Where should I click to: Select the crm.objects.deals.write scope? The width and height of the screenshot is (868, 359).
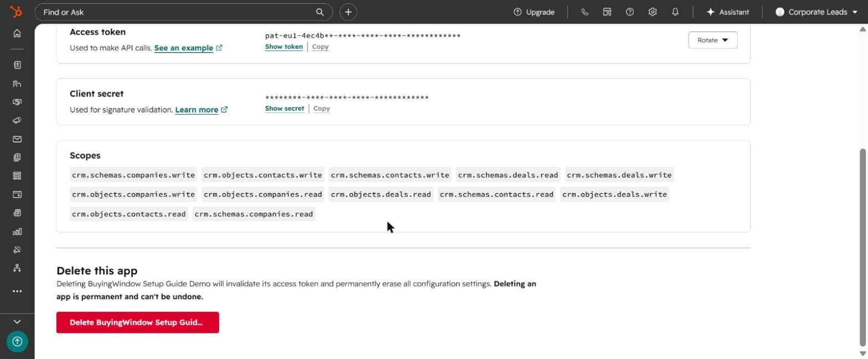click(x=614, y=194)
